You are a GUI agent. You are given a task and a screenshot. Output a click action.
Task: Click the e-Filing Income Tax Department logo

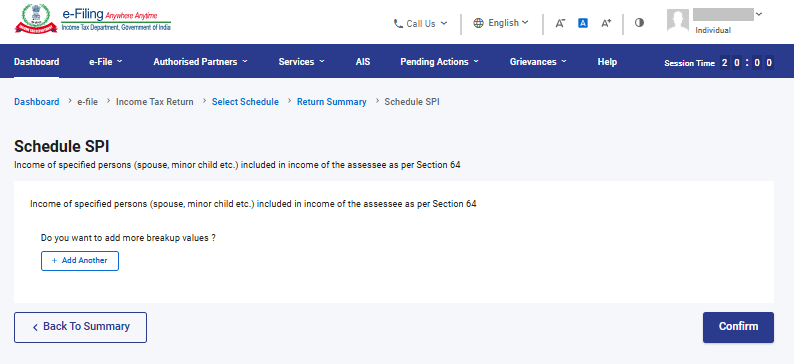[x=93, y=20]
